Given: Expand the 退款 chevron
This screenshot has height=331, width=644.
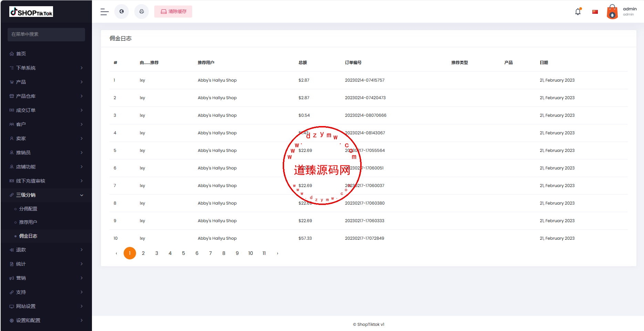Looking at the screenshot, I should (82, 250).
